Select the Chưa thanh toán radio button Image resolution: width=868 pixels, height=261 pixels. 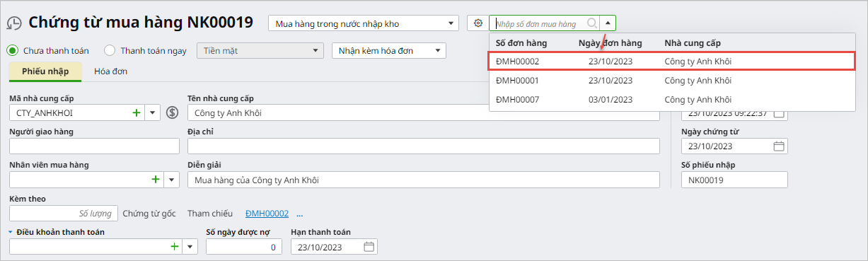(12, 50)
